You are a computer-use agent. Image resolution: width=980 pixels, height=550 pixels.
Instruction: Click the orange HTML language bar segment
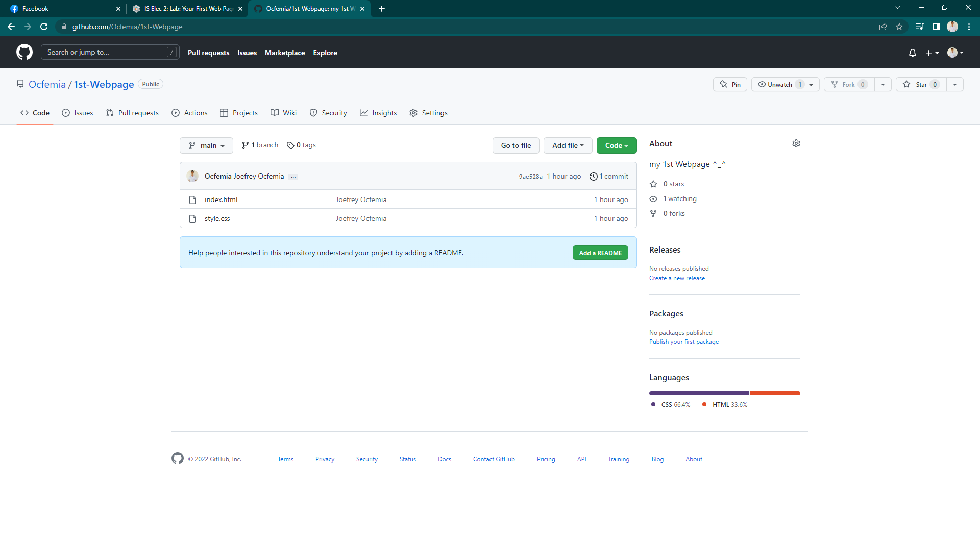click(x=775, y=393)
